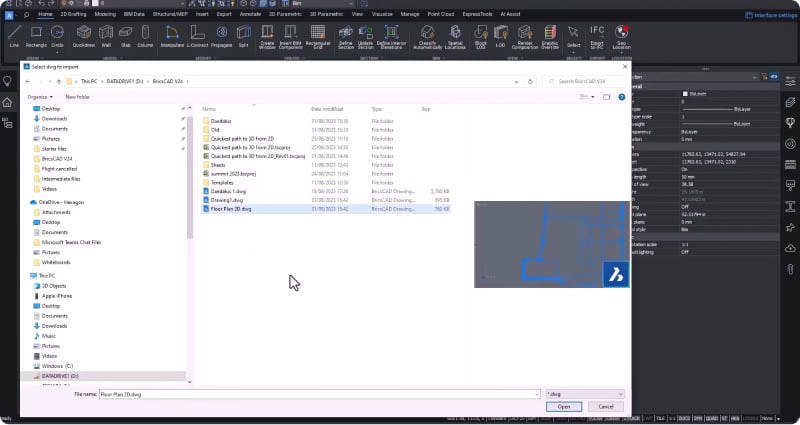
Task: Toggle RT in the status bar
Action: pos(724,418)
